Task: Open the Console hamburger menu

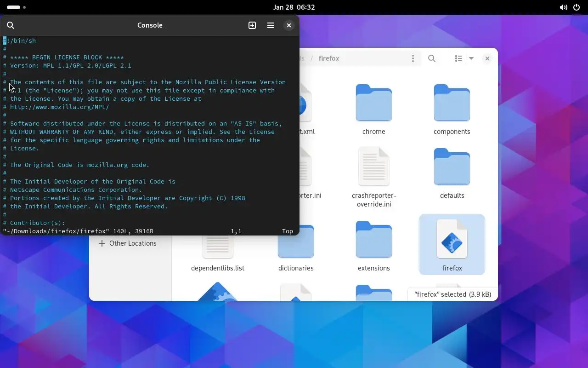Action: (271, 25)
